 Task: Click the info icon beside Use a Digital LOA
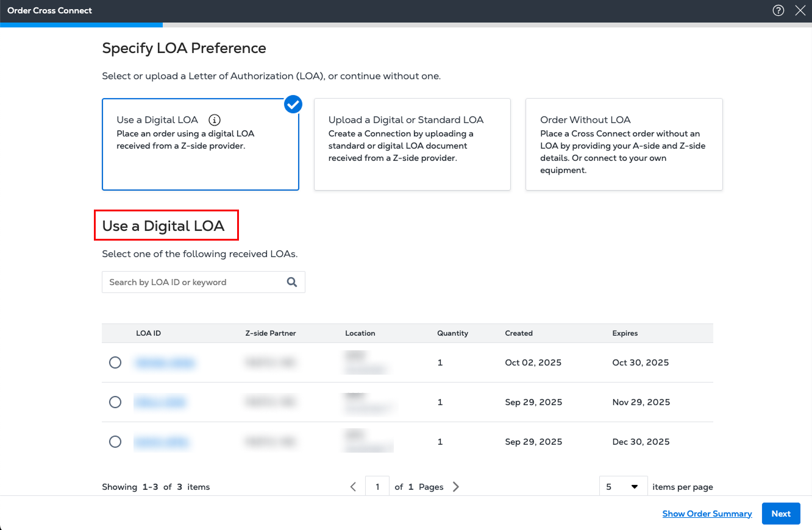pos(214,120)
